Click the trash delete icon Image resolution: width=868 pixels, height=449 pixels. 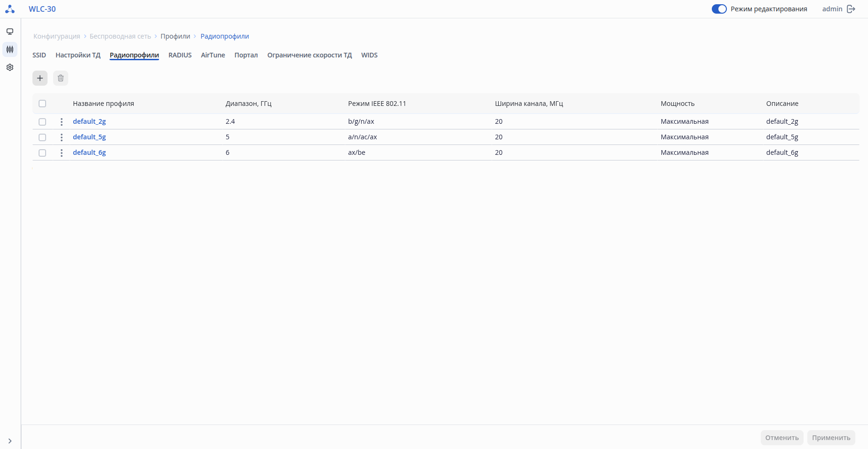[61, 78]
